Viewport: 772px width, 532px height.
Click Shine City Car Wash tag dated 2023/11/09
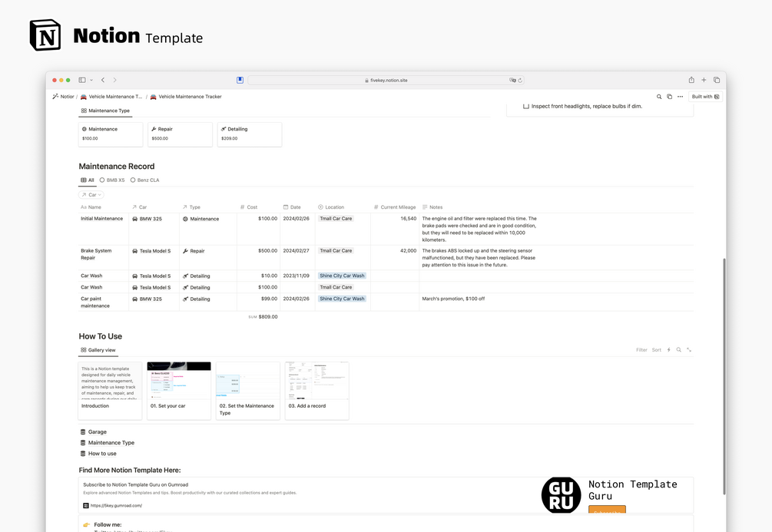click(x=342, y=276)
